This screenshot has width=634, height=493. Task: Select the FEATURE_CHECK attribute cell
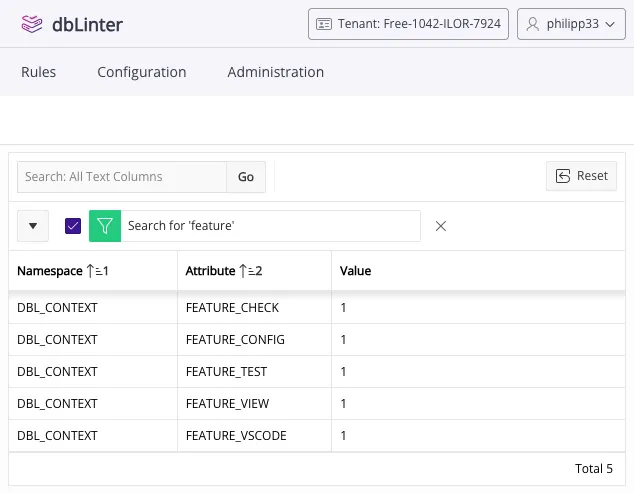click(232, 308)
